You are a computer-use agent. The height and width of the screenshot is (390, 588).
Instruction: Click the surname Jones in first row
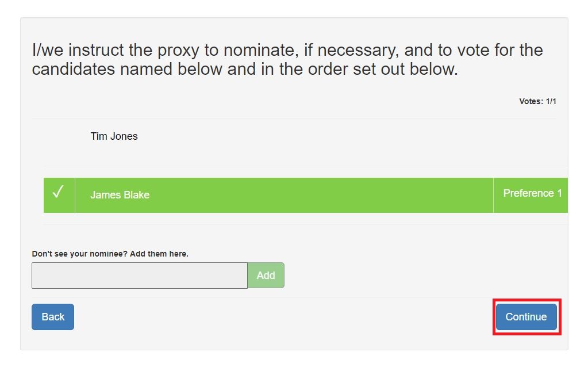(124, 136)
